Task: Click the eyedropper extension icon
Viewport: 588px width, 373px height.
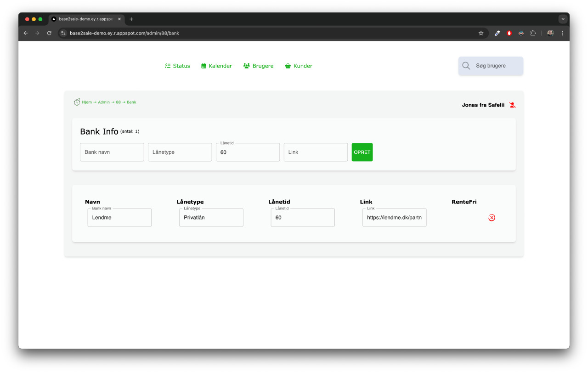Action: tap(497, 33)
